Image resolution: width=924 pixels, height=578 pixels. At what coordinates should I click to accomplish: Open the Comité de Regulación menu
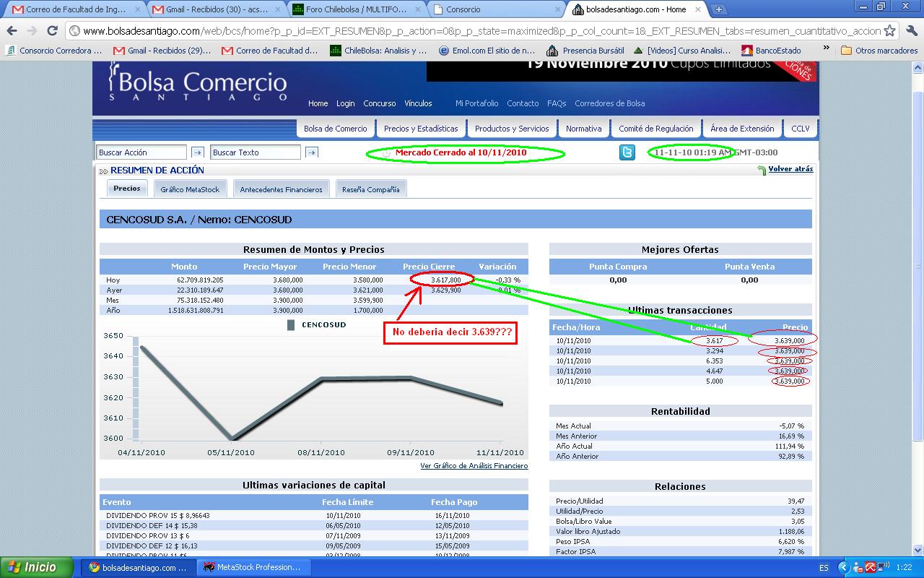click(x=655, y=129)
